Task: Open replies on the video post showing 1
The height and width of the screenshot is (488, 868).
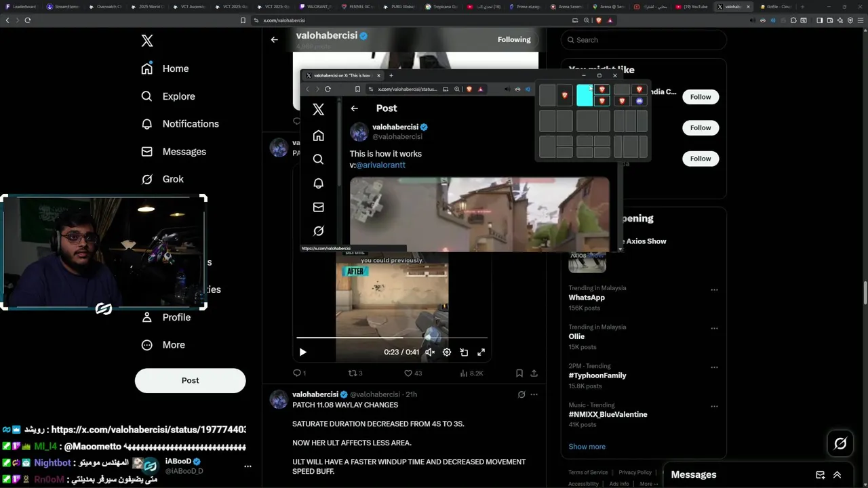Action: point(299,373)
